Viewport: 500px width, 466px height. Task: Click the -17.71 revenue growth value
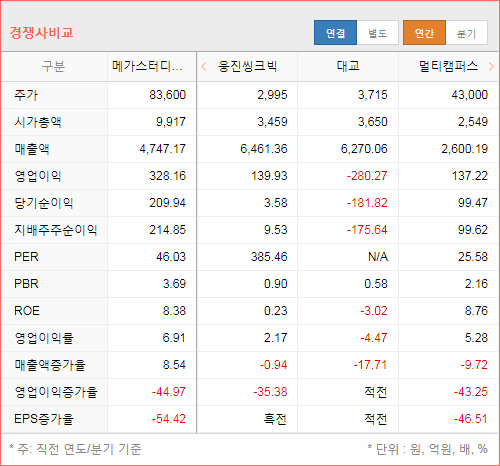pos(370,365)
